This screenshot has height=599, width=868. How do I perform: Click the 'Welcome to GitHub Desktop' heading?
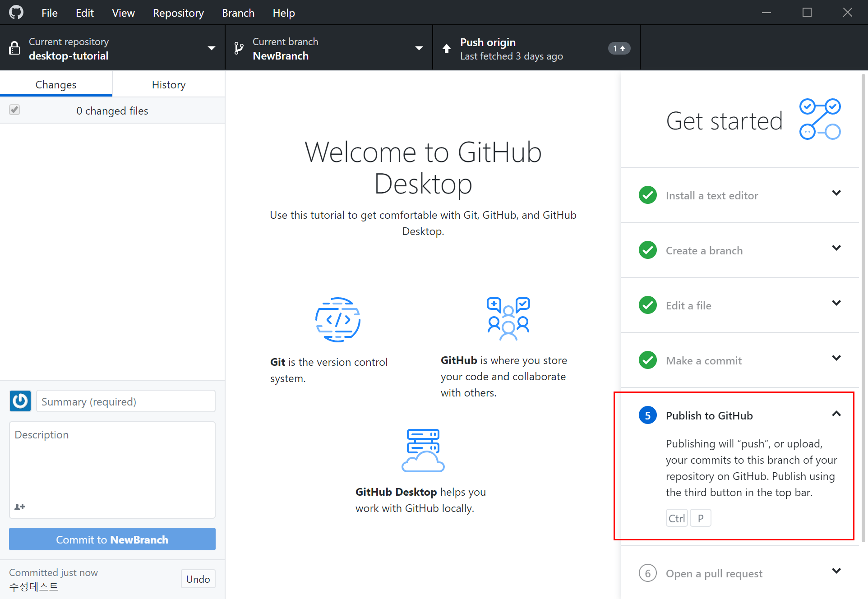pyautogui.click(x=423, y=168)
